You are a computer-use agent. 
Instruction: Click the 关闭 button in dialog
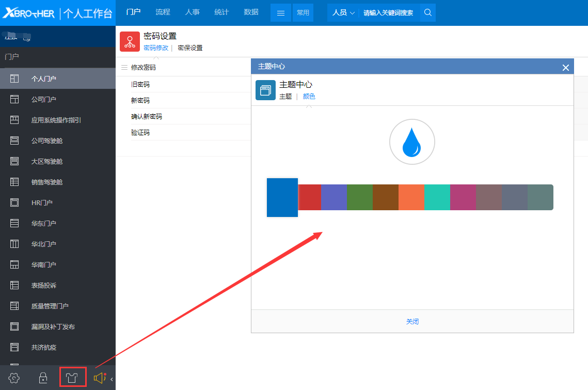tap(412, 321)
